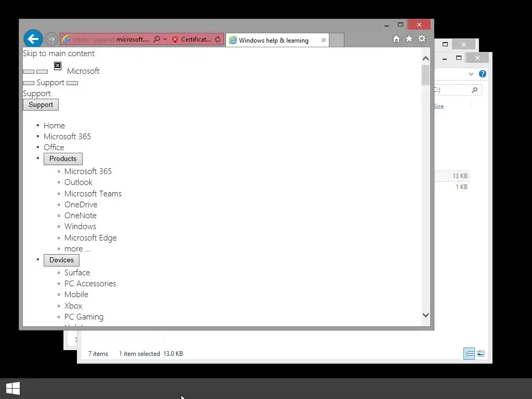Open the Microsoft Edge link
This screenshot has width=532, height=399.
(90, 238)
